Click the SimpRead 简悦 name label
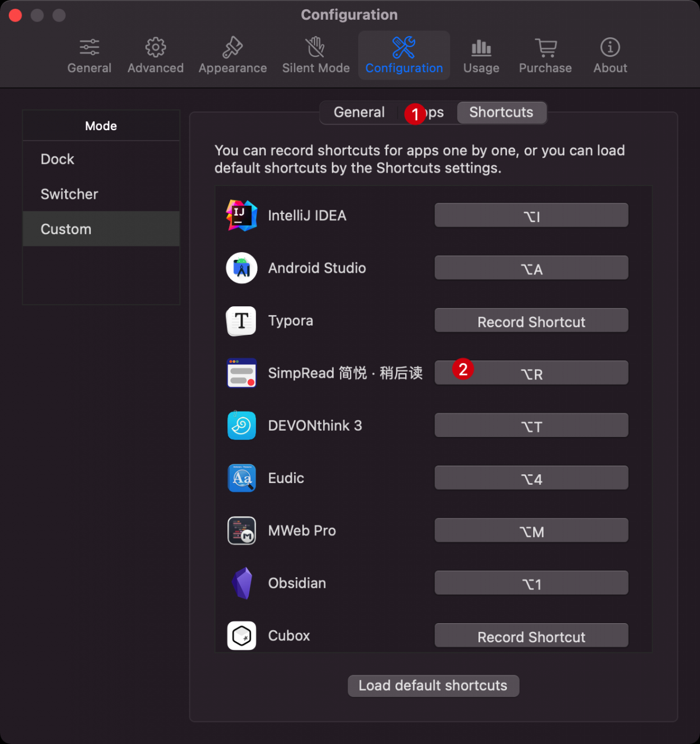The image size is (700, 744). (x=345, y=373)
